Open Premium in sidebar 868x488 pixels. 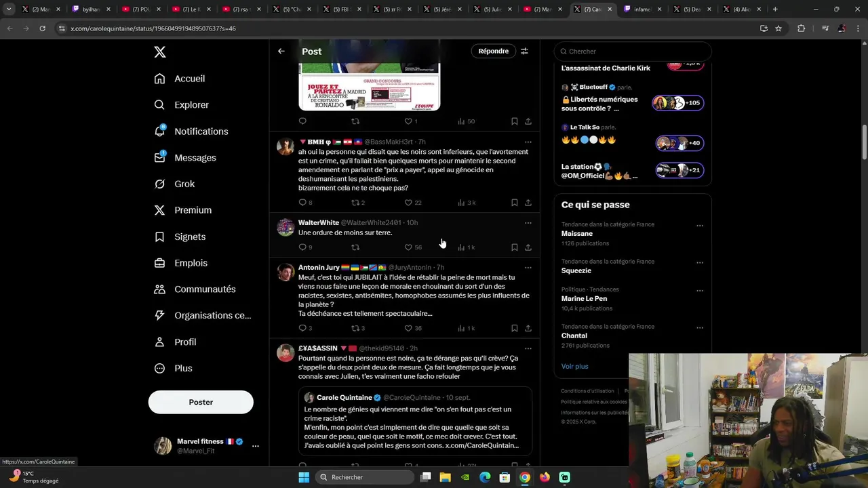click(183, 210)
